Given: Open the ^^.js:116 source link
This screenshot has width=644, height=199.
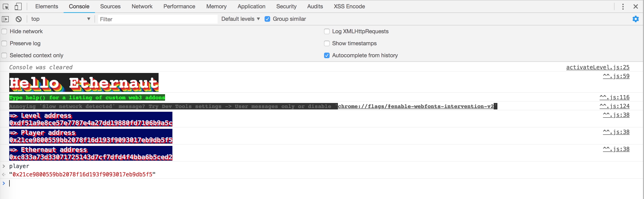Looking at the screenshot, I should 614,97.
